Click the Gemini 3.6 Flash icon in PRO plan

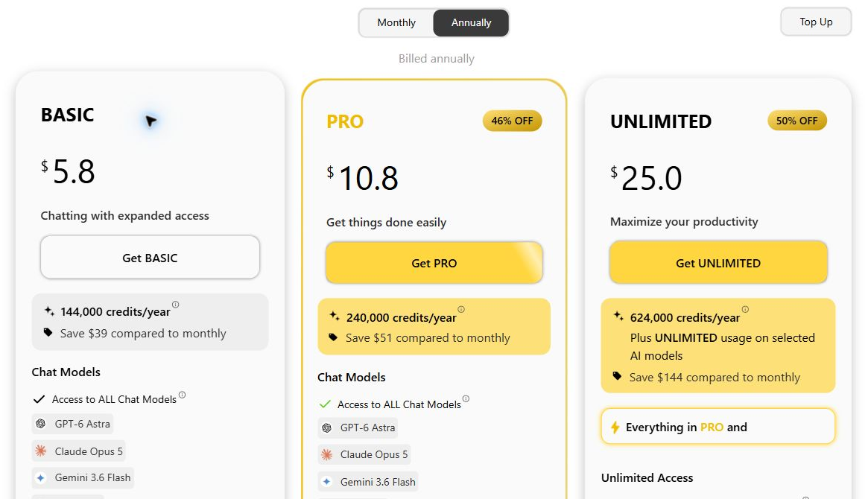tap(326, 482)
